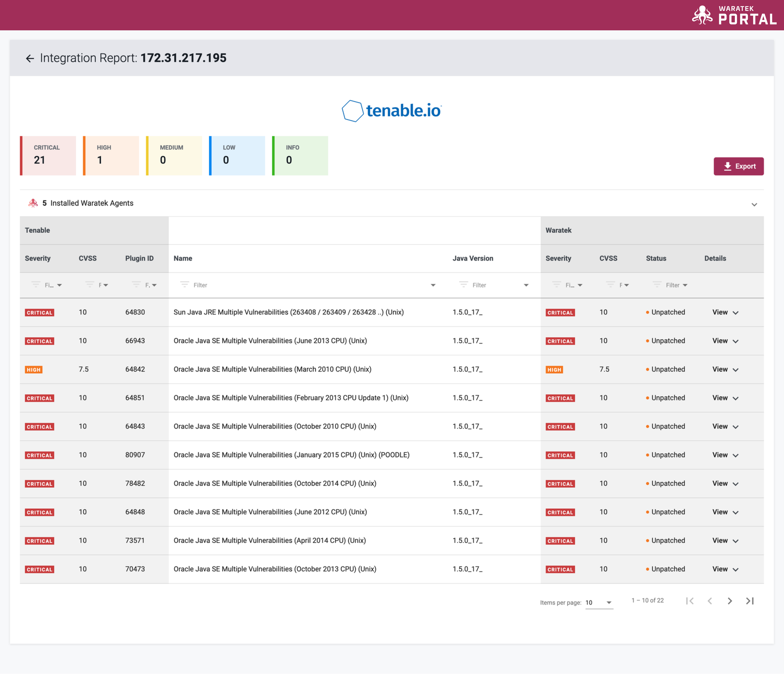Click the Status column filter lines icon
The width and height of the screenshot is (784, 674).
[x=657, y=284]
